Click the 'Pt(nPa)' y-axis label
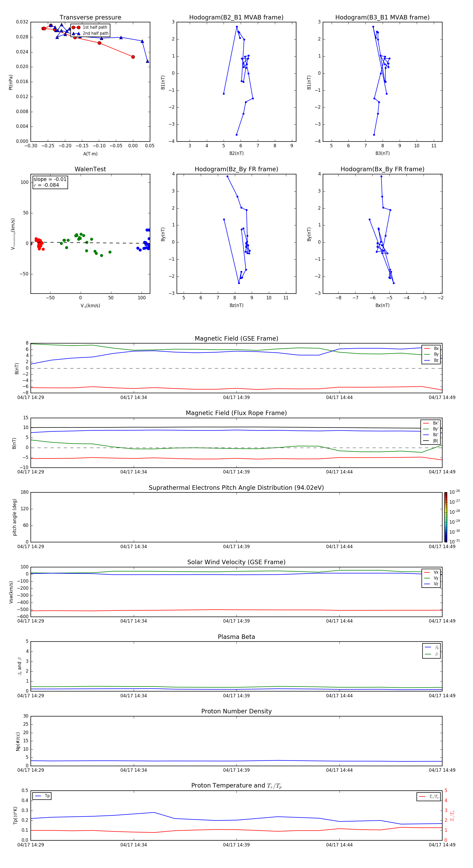This screenshot has width=473, height=868. pos(11,82)
